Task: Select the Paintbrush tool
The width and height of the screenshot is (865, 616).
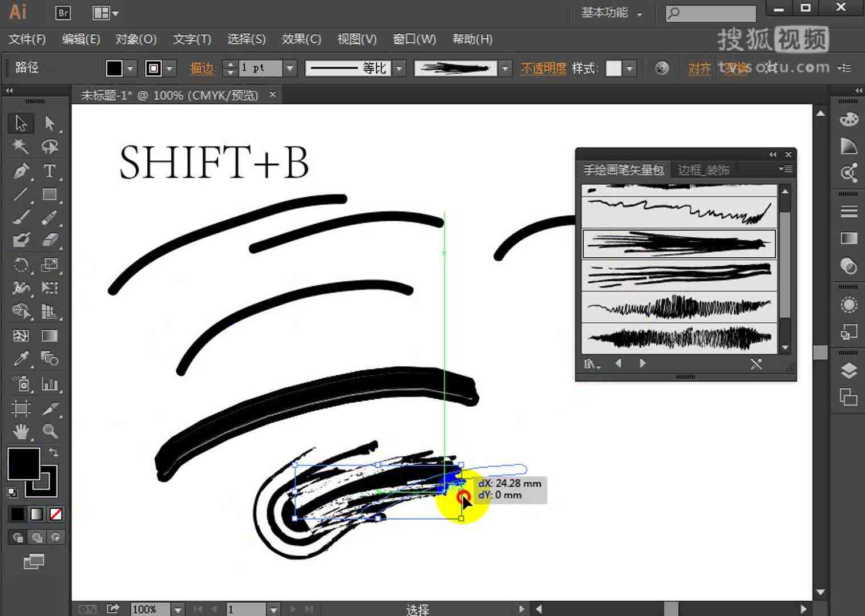Action: pyautogui.click(x=21, y=217)
